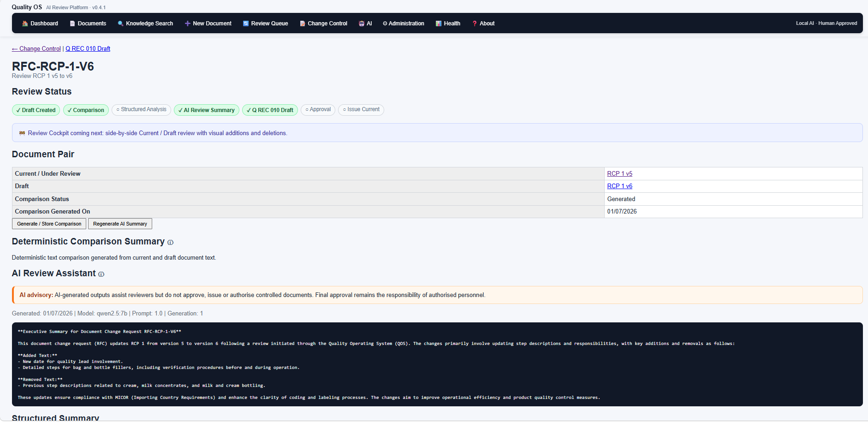Select the Comparison status chip
The width and height of the screenshot is (868, 422).
86,110
